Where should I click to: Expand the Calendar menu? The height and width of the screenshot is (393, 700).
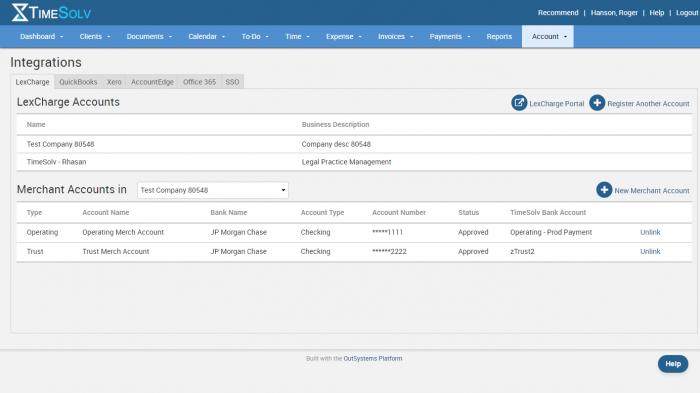click(206, 37)
